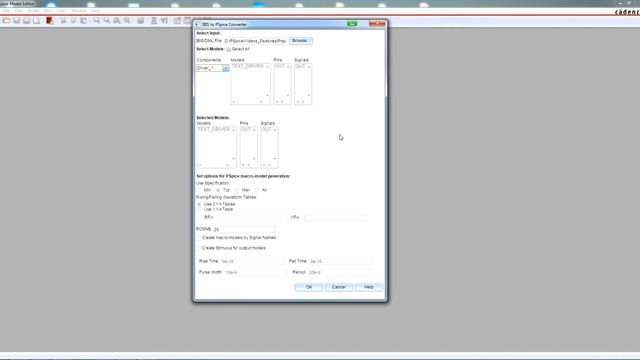Viewport: 640px width, 360px height.
Task: Expand the Components dropdown showing Driver_1
Action: click(x=225, y=68)
